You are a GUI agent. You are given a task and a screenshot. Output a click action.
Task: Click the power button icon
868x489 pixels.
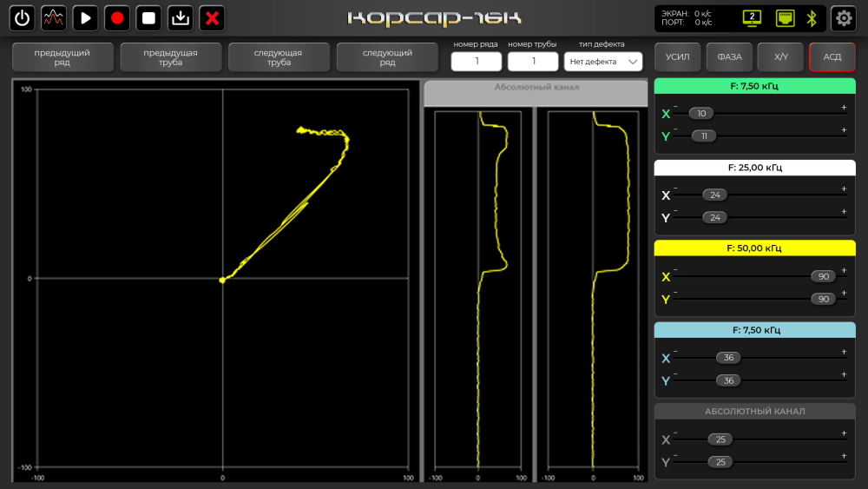click(22, 18)
